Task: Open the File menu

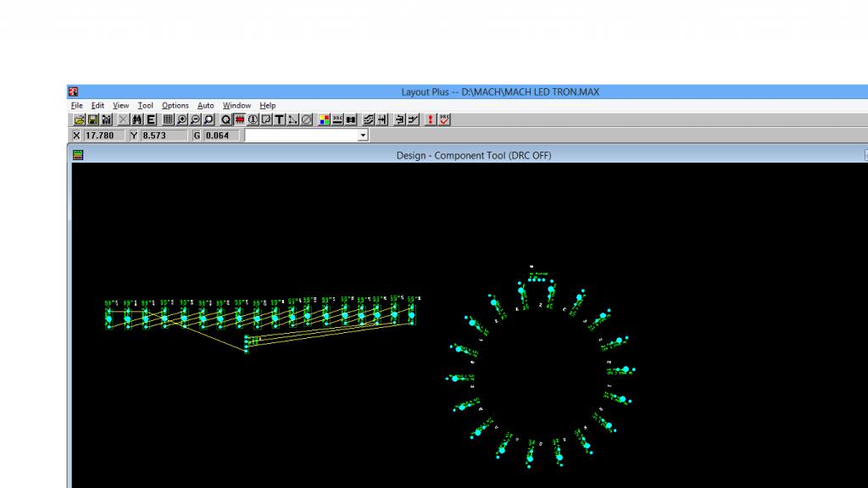Action: pyautogui.click(x=76, y=106)
